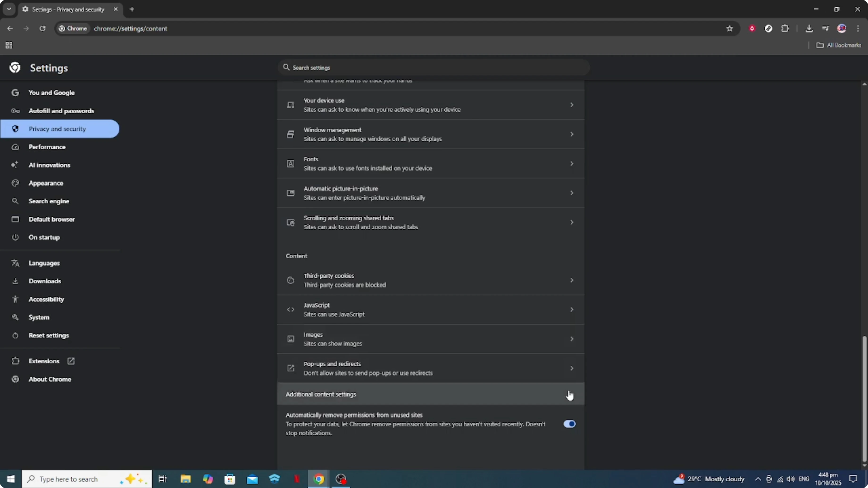Open the Extensions puzzle piece icon
Screen dimensions: 868x488
pyautogui.click(x=785, y=29)
